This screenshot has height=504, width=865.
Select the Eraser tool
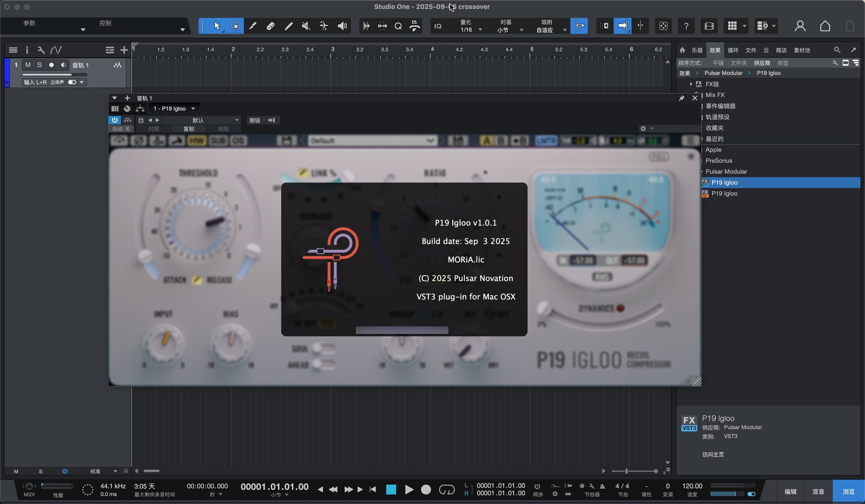point(270,26)
